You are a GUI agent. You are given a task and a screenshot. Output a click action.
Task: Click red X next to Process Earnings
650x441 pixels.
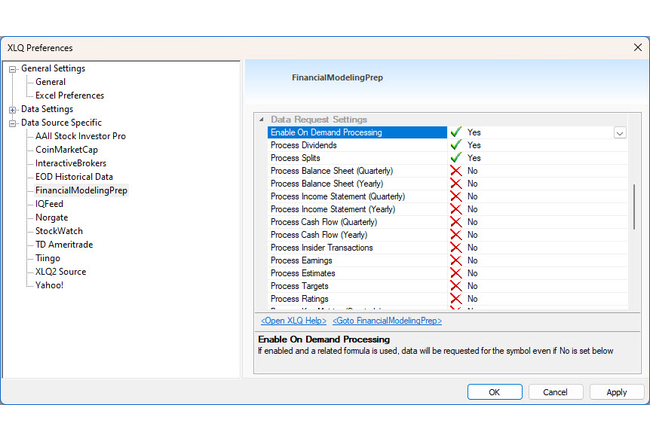pyautogui.click(x=456, y=261)
